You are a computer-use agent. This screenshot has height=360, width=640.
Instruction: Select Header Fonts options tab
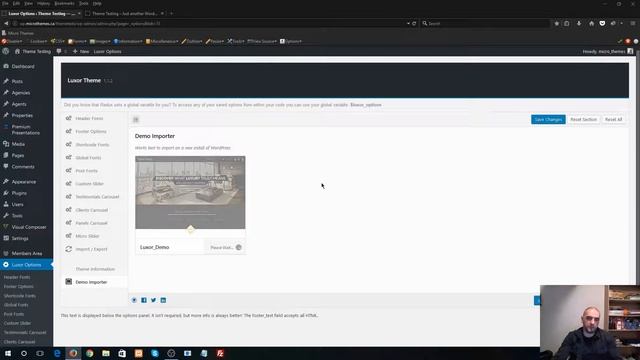(89, 118)
